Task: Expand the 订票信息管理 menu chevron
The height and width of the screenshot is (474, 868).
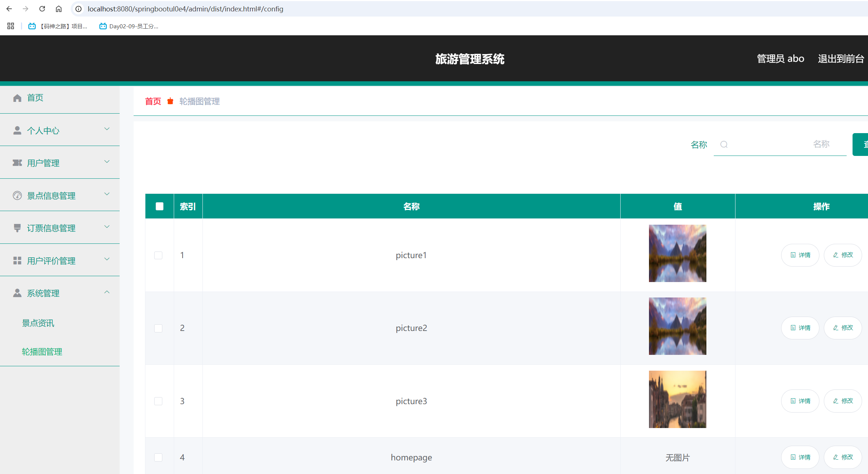Action: [107, 227]
